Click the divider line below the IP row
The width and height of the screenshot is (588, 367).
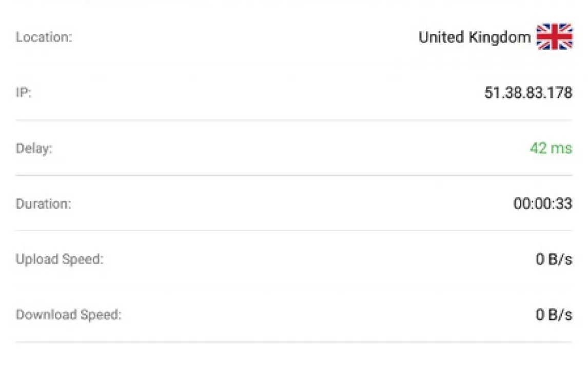click(293, 120)
